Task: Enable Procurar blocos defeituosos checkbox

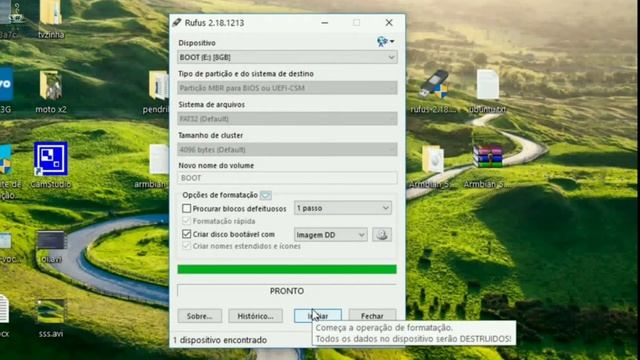Action: (187, 208)
